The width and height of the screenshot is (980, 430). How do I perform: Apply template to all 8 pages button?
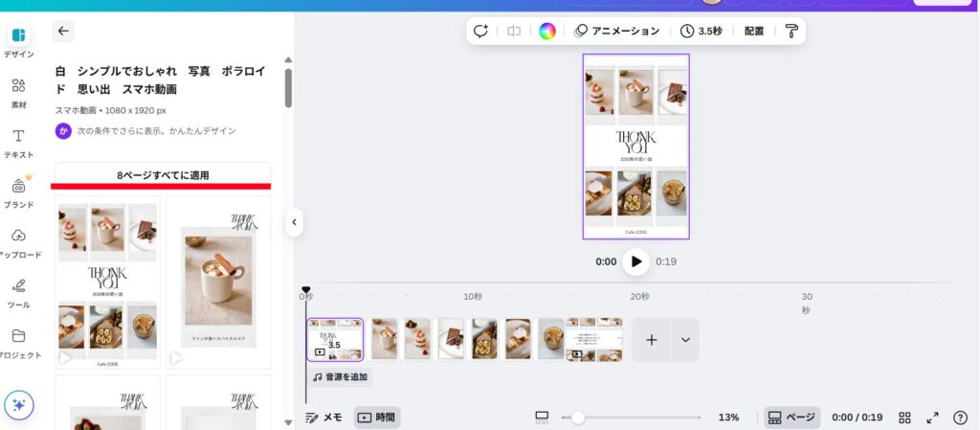pos(163,175)
